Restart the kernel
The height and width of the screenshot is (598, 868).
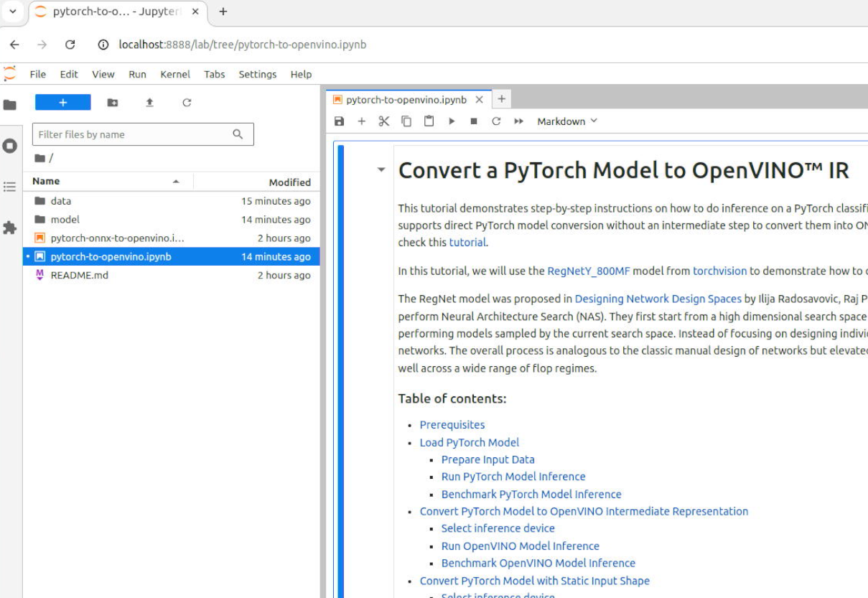pyautogui.click(x=496, y=121)
